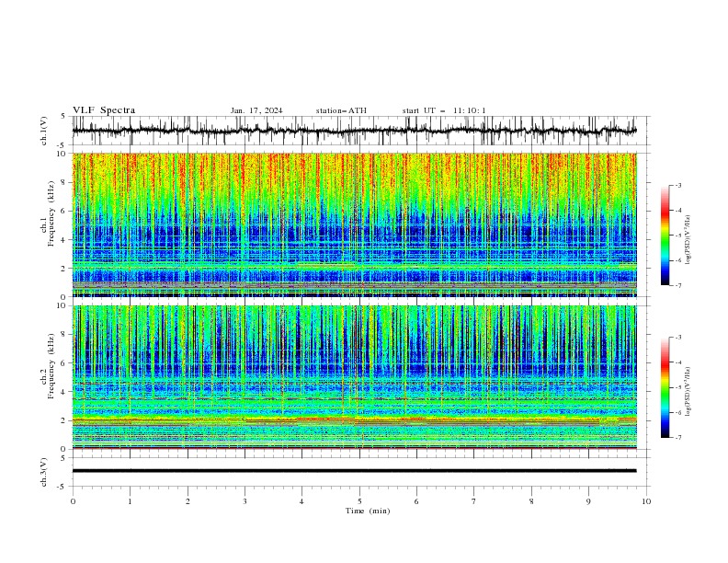This screenshot has width=728, height=563.
Task: Click the ch.1 Frequency (kHz) axis label
Action: (48, 214)
